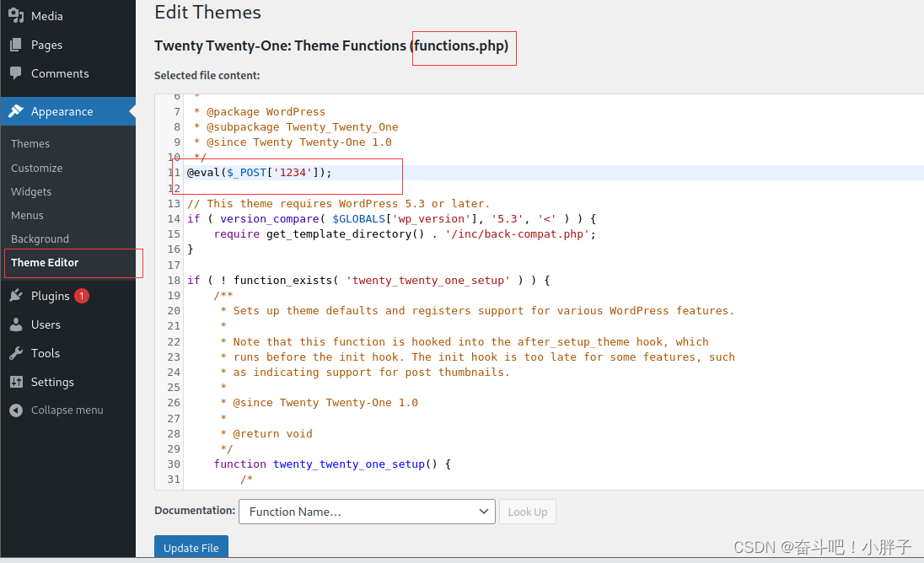Click the Look Up button

pyautogui.click(x=528, y=512)
